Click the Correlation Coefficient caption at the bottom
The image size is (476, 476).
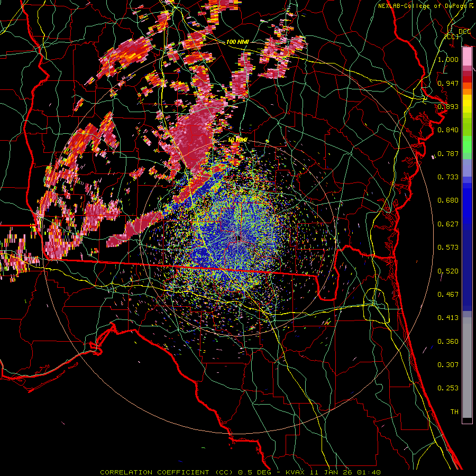click(240, 472)
